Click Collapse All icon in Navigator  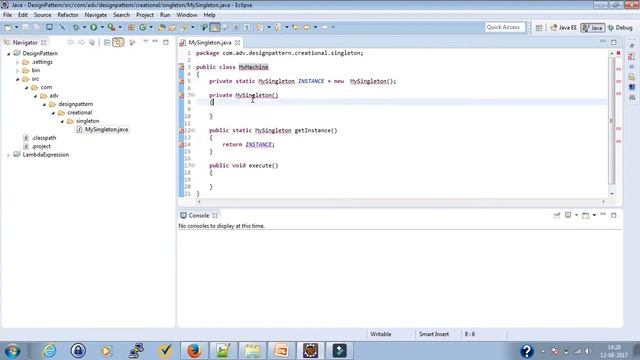pos(107,42)
